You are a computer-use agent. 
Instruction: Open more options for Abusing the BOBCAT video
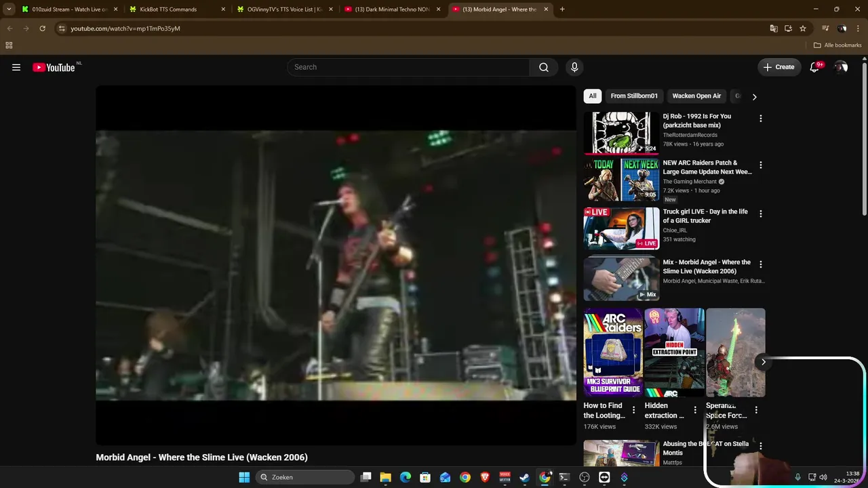760,446
